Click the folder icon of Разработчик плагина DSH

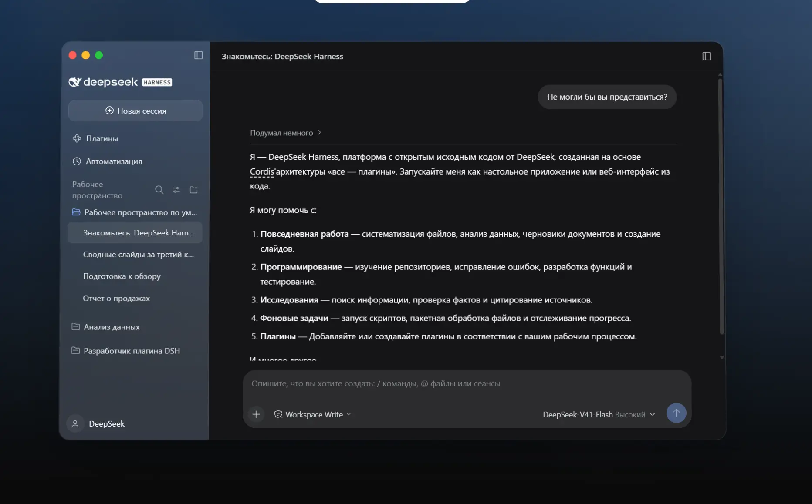pyautogui.click(x=75, y=350)
